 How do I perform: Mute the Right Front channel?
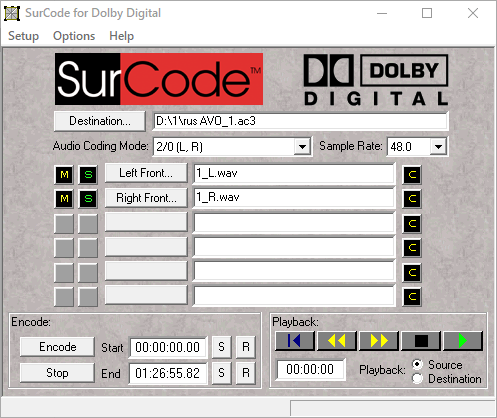tap(64, 199)
